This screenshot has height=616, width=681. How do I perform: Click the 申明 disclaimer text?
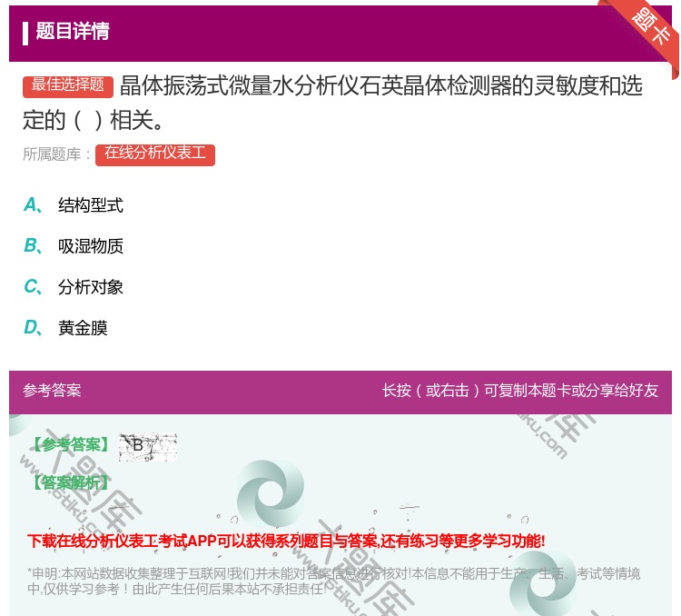click(333, 581)
